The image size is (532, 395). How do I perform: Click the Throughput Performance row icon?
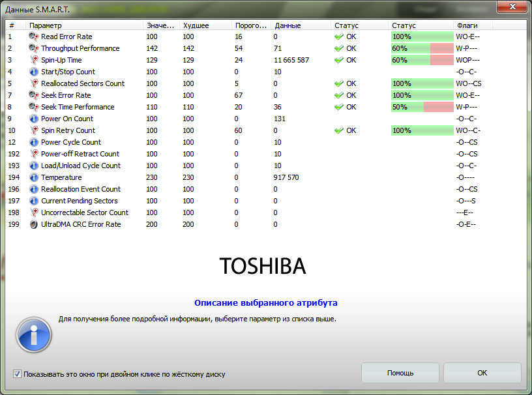coord(34,48)
